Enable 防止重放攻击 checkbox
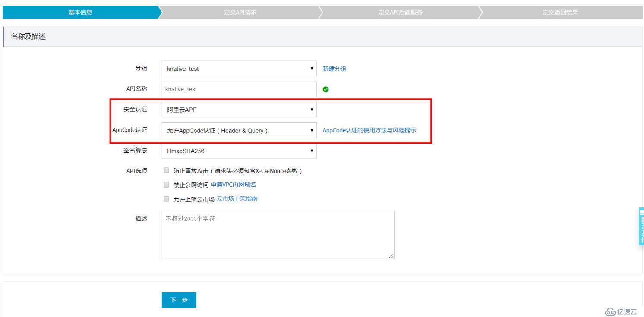The image size is (644, 317). pyautogui.click(x=167, y=171)
